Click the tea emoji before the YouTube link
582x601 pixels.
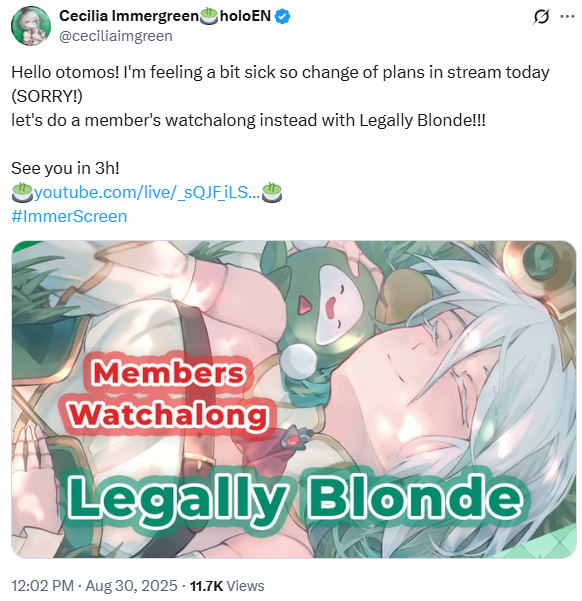(x=22, y=192)
